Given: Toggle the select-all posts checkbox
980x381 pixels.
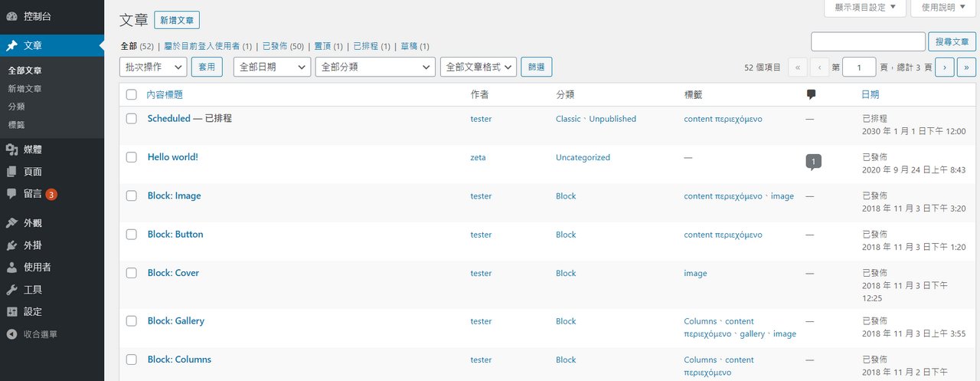Looking at the screenshot, I should [x=132, y=95].
